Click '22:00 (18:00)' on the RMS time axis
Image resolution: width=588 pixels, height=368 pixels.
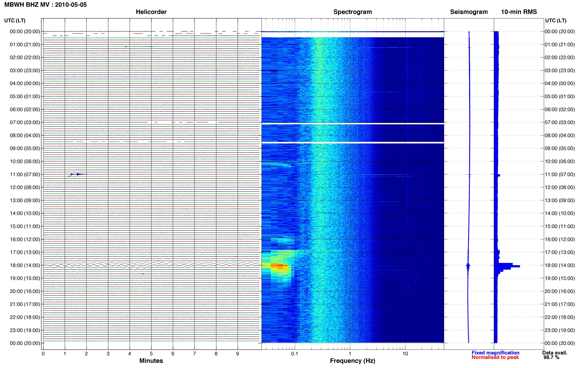coord(560,317)
